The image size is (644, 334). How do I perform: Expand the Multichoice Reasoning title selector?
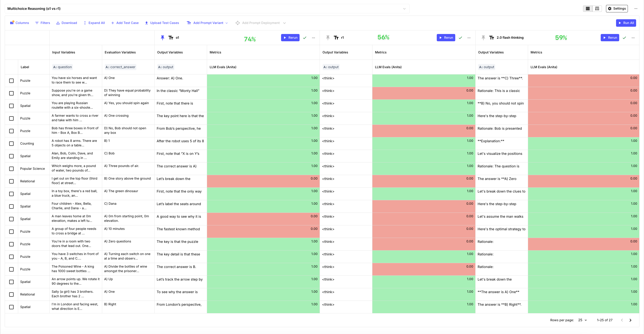tap(404, 9)
